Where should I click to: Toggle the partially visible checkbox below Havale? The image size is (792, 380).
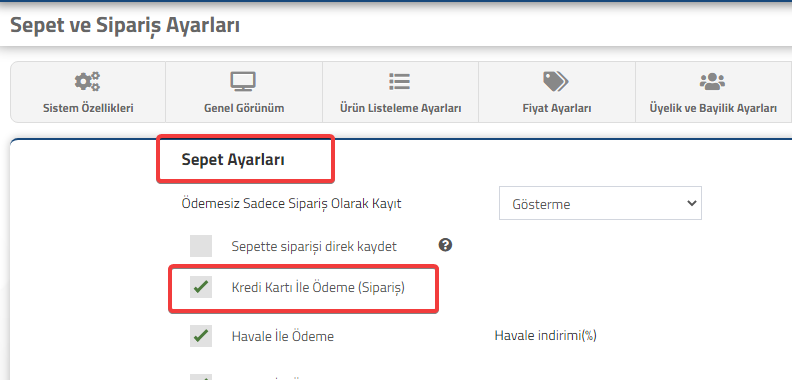pyautogui.click(x=201, y=377)
